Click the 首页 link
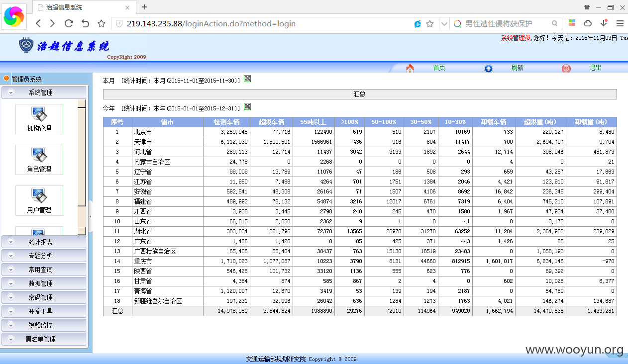The width and height of the screenshot is (628, 364). (x=439, y=68)
